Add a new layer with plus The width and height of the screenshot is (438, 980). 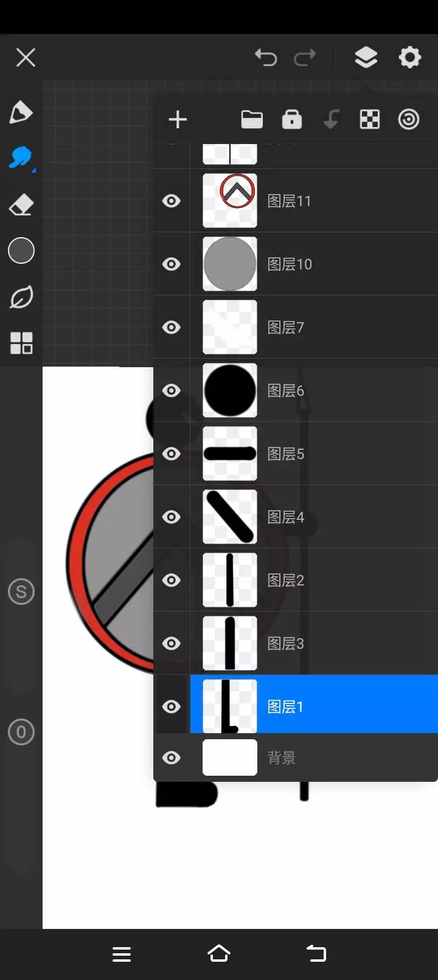178,119
